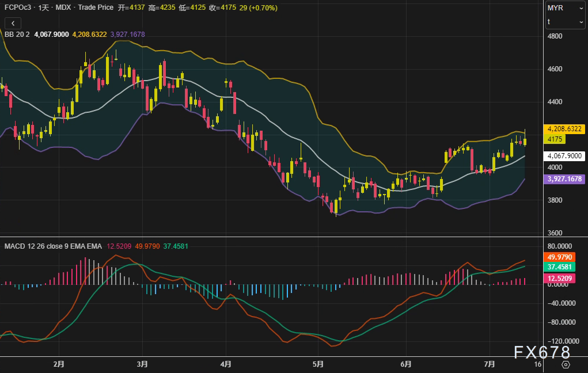Click the 3月 label on time axis
Screen dimensions: 588x373
[143, 364]
